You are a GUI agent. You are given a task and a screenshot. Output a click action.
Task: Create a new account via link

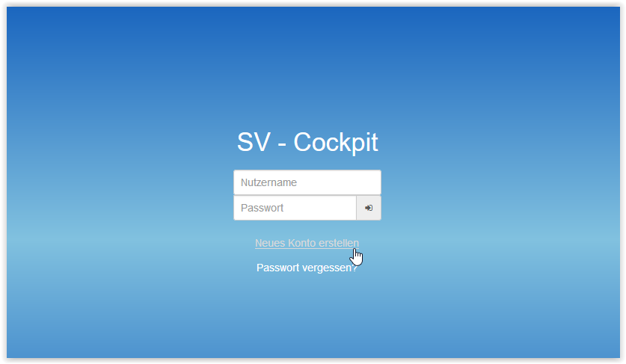307,243
